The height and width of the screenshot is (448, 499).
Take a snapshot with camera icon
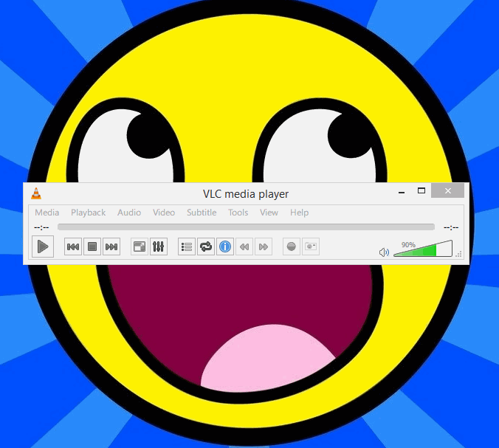[311, 247]
